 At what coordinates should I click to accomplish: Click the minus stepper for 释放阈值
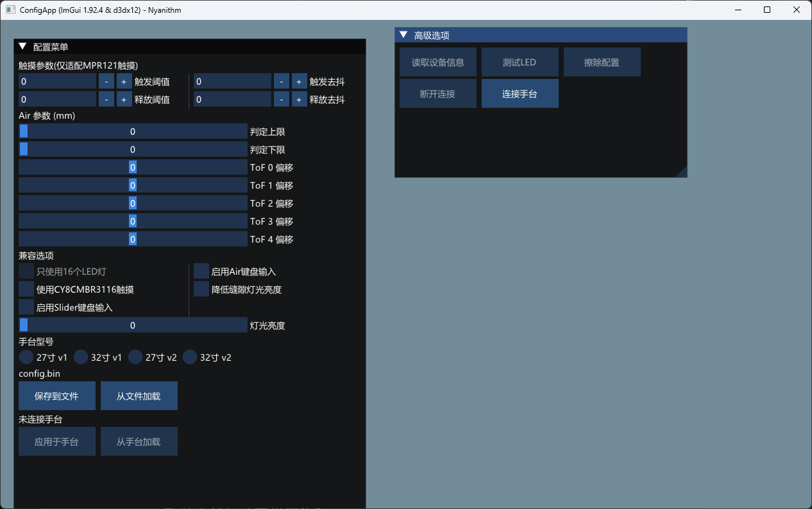106,99
